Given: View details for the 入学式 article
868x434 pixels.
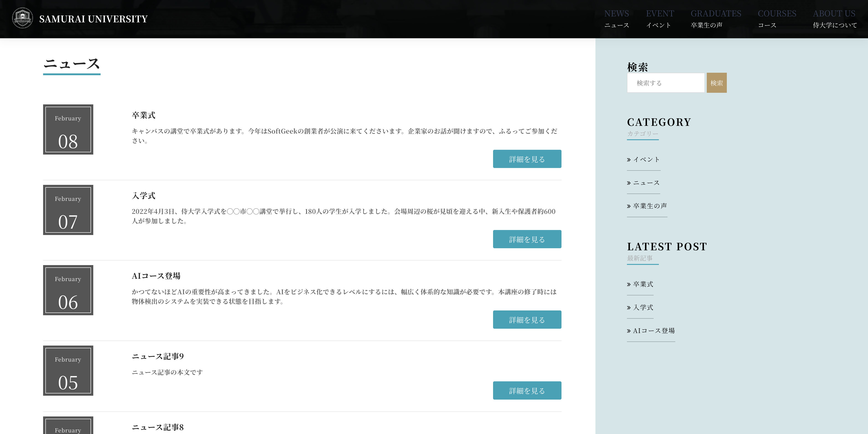Looking at the screenshot, I should click(x=527, y=239).
